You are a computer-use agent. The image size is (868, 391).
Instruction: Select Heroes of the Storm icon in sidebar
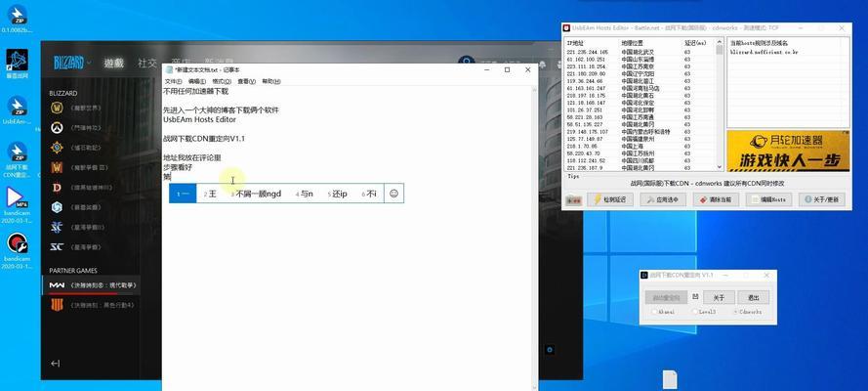tap(57, 207)
